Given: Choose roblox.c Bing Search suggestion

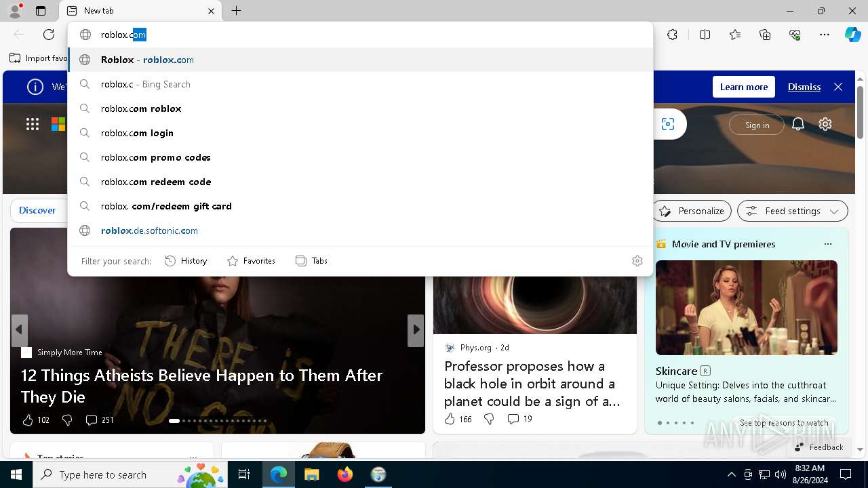Looking at the screenshot, I should tap(360, 84).
